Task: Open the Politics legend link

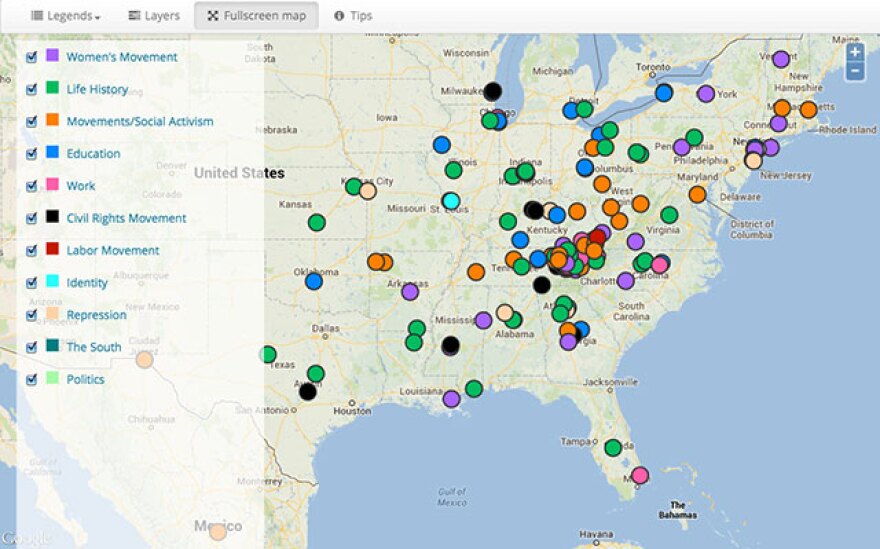Action: (85, 380)
